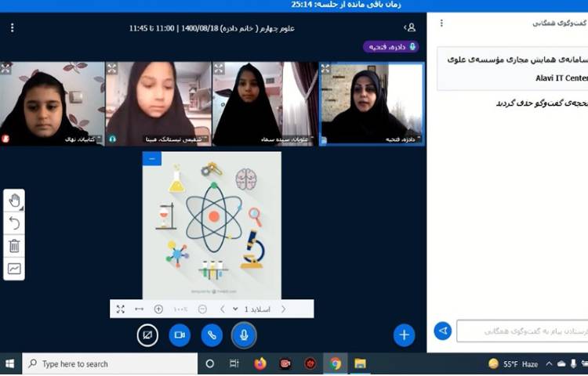
Task: Minimize the presentation with blue button
Action: click(x=153, y=159)
